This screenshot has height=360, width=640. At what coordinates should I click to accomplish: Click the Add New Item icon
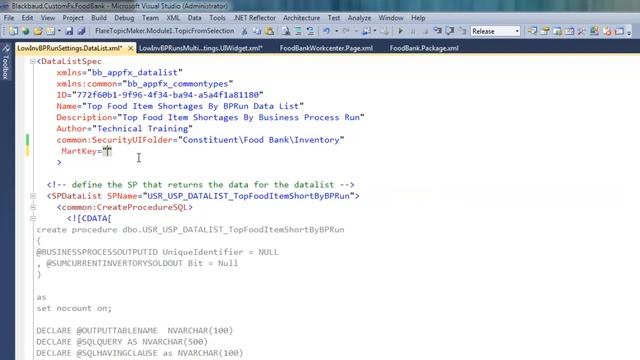51,31
